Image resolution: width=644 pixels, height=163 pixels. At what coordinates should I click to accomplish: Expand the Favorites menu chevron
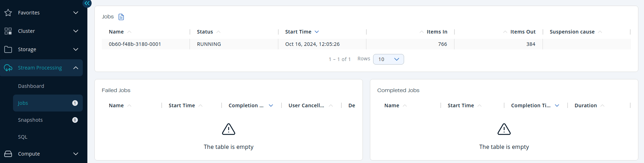coord(76,13)
